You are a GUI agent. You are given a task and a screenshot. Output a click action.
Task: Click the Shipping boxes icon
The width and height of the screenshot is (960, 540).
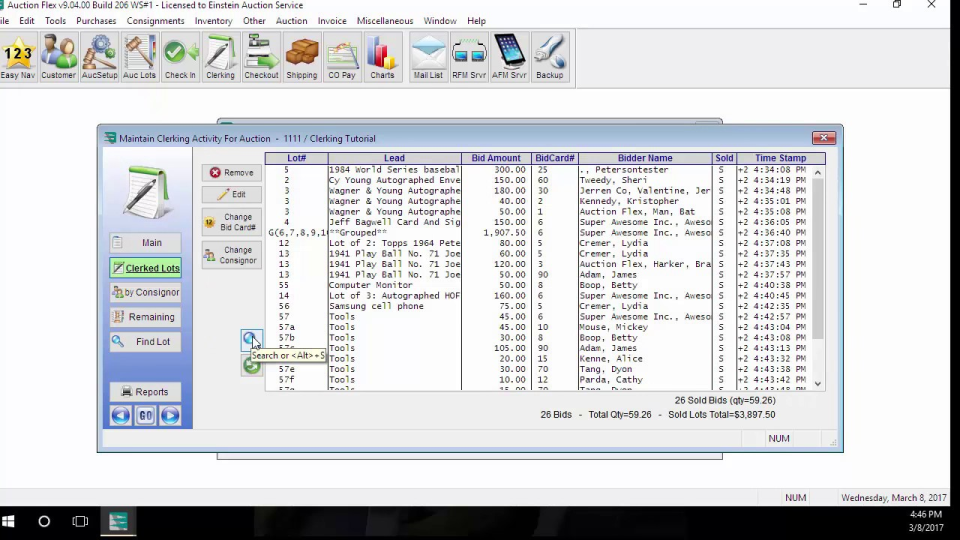[301, 57]
